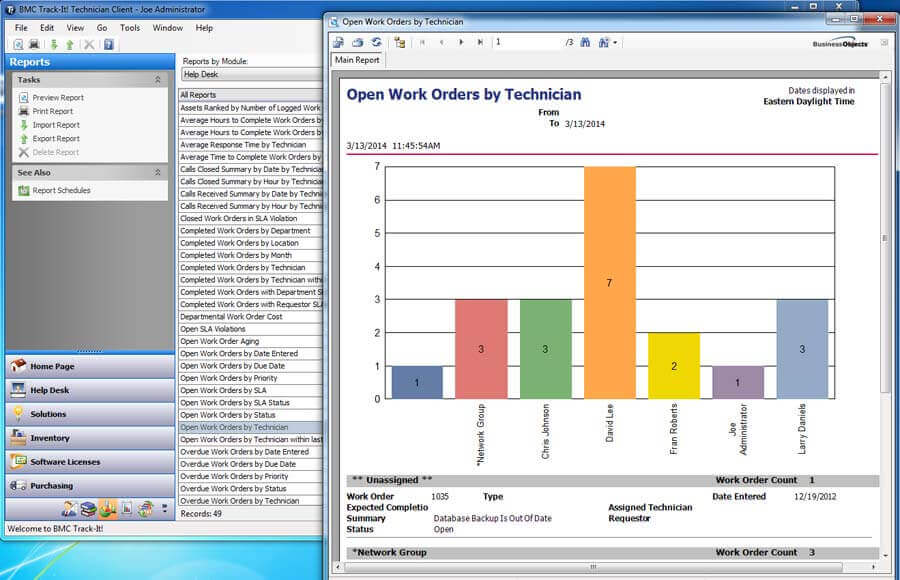Select Closed Work Orders in SLA Violation report
Image resolution: width=900 pixels, height=580 pixels.
[x=251, y=218]
